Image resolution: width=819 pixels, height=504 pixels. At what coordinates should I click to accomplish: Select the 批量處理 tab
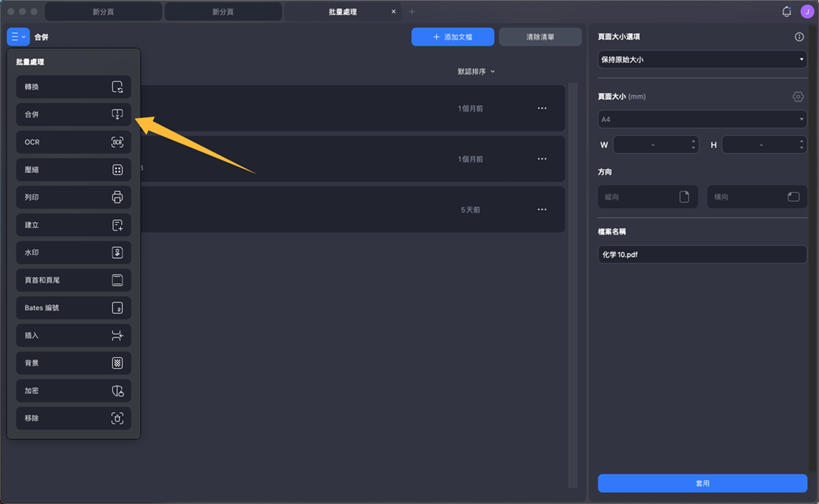342,12
